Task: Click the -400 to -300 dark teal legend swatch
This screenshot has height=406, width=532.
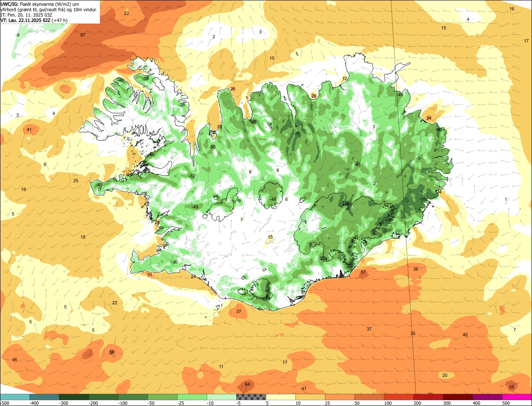Action: coord(44,397)
